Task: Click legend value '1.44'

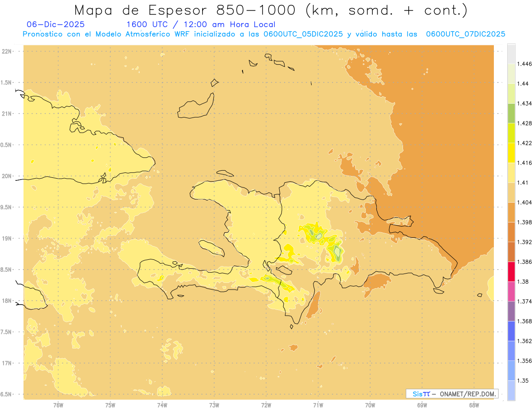Action: tap(524, 83)
